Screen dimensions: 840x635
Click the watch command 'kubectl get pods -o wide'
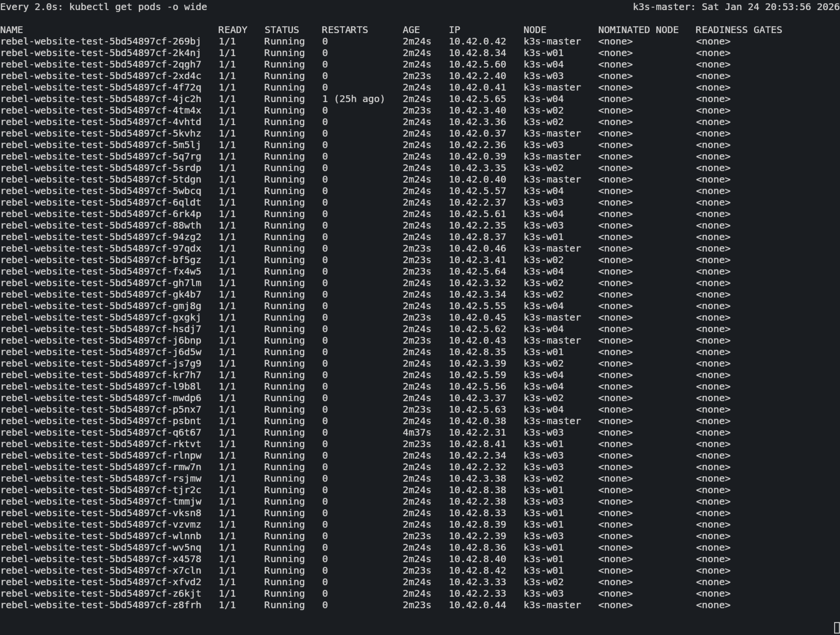pyautogui.click(x=138, y=7)
